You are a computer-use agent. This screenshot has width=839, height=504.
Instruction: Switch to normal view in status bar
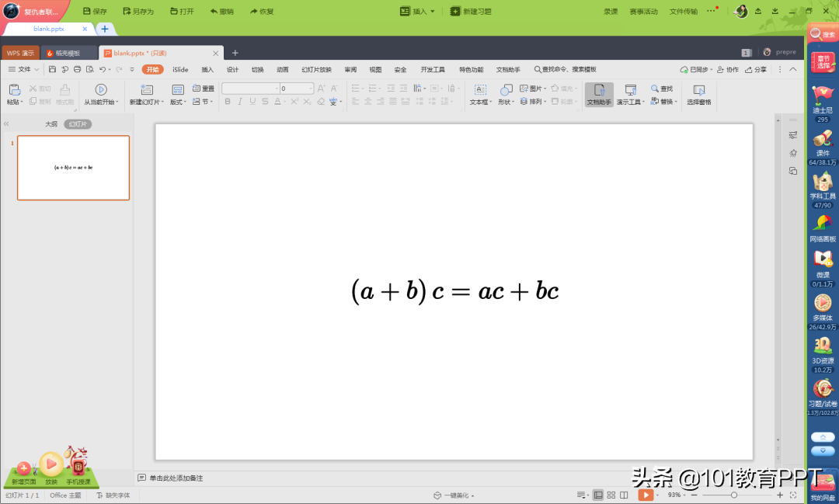pos(598,495)
